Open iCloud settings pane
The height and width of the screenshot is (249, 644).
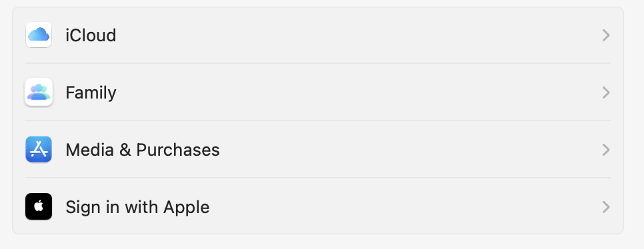[x=318, y=35]
